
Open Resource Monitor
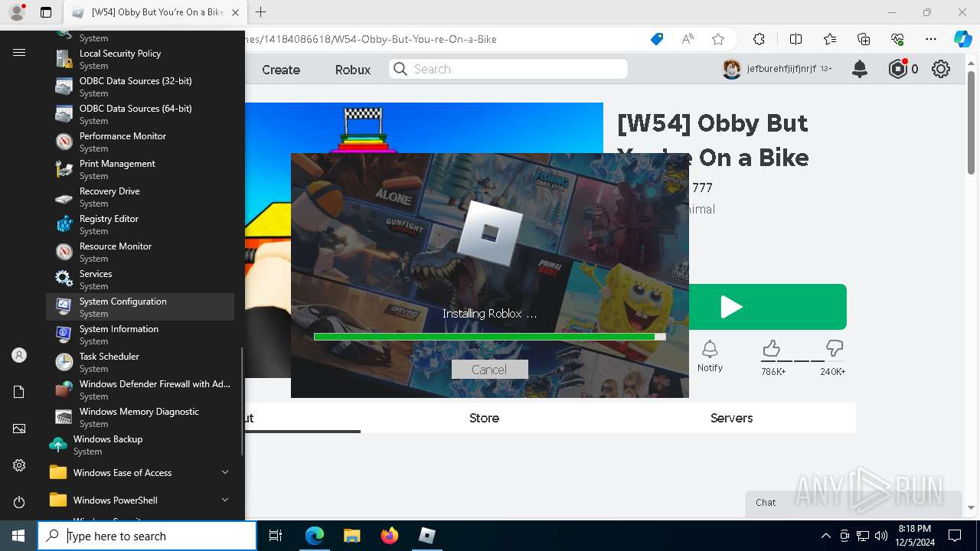pyautogui.click(x=140, y=252)
